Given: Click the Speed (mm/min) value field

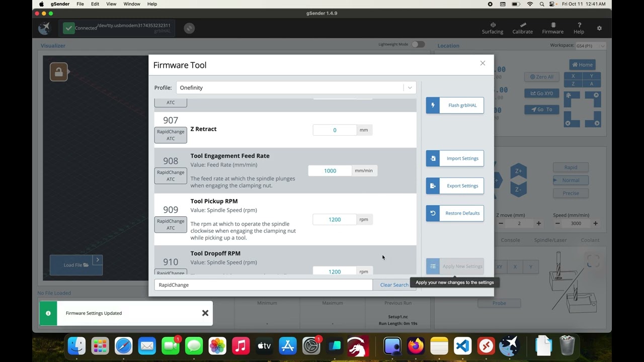Looking at the screenshot, I should click(576, 223).
